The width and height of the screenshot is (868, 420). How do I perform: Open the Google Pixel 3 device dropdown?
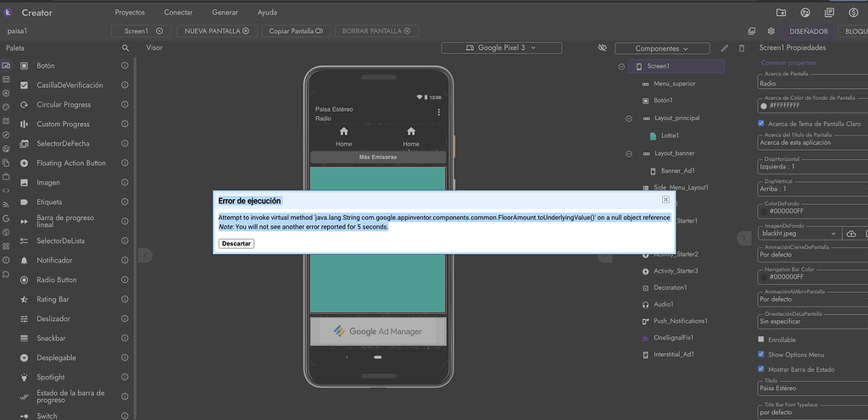click(x=501, y=48)
